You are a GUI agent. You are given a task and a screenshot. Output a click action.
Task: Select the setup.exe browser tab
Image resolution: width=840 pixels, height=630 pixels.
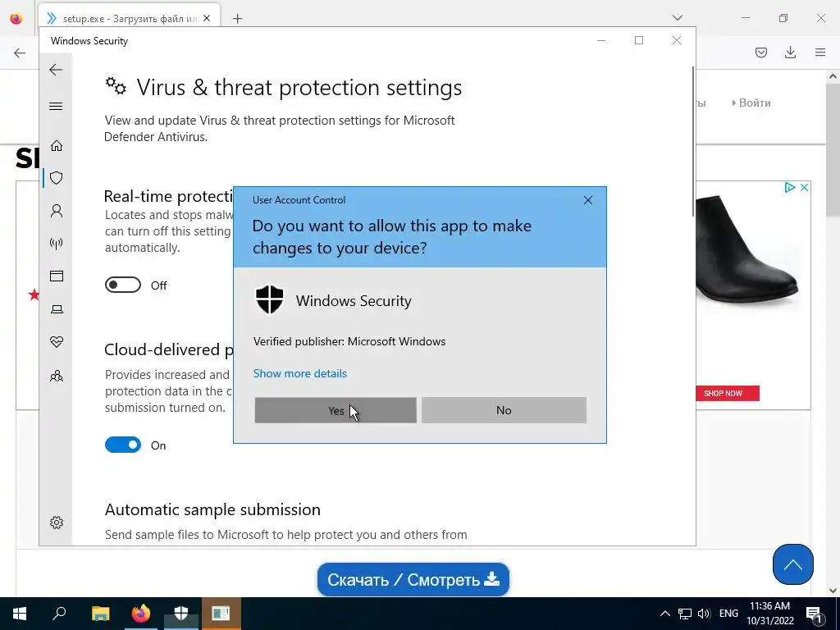[129, 19]
